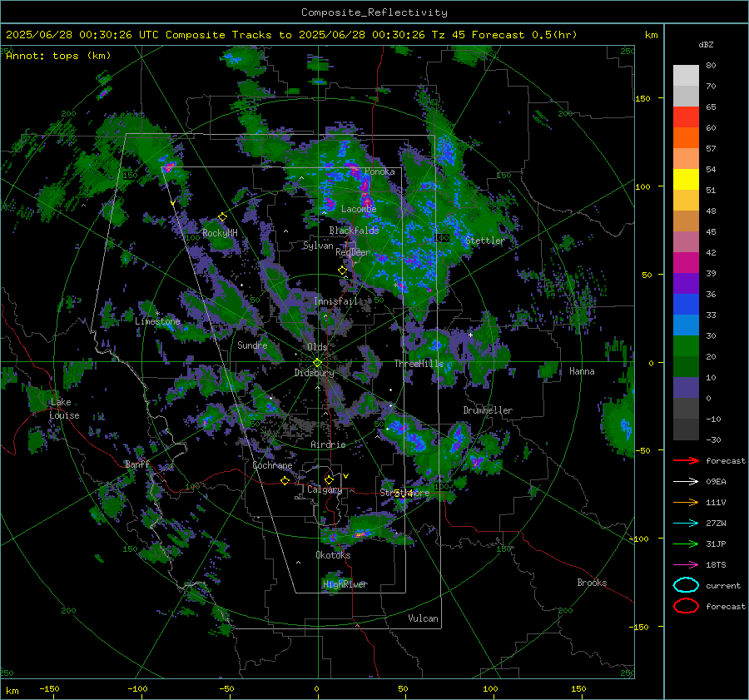Click the Calgary city label
The width and height of the screenshot is (749, 700).
click(x=325, y=489)
